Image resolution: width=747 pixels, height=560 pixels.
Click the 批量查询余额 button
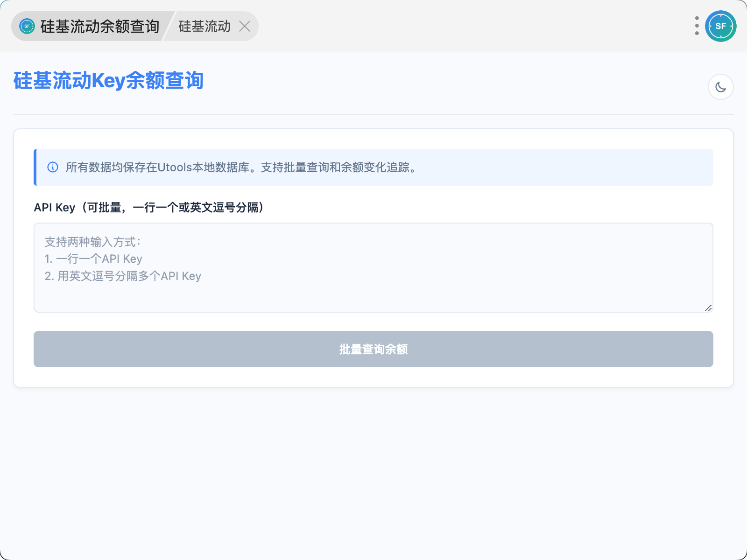coord(373,349)
